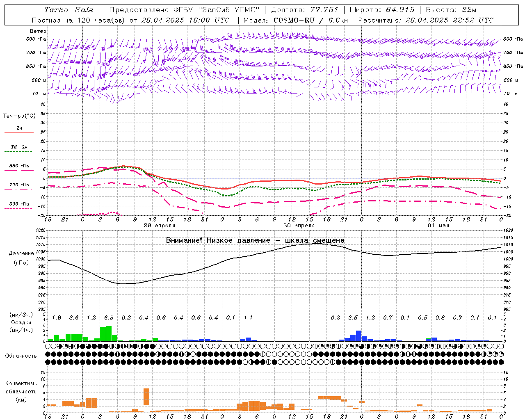Click the 'Высота: 22м' header field
The image size is (525, 420).
[x=451, y=10]
